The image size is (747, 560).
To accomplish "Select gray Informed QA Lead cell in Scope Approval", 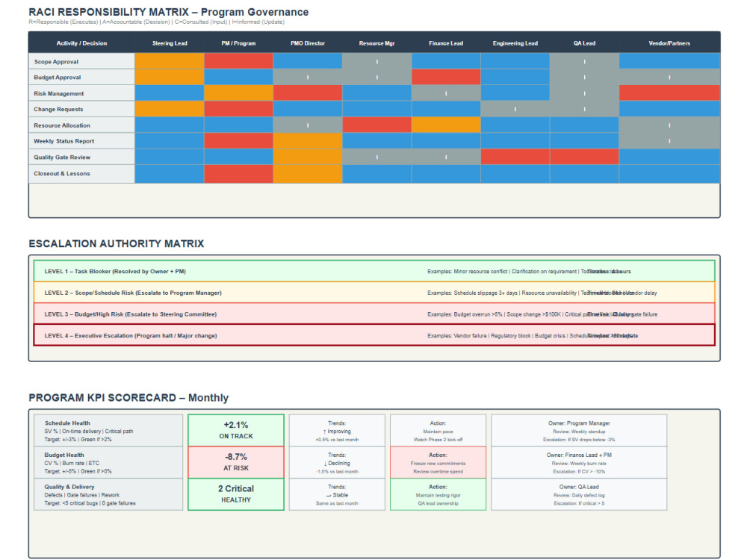I will 585,61.
